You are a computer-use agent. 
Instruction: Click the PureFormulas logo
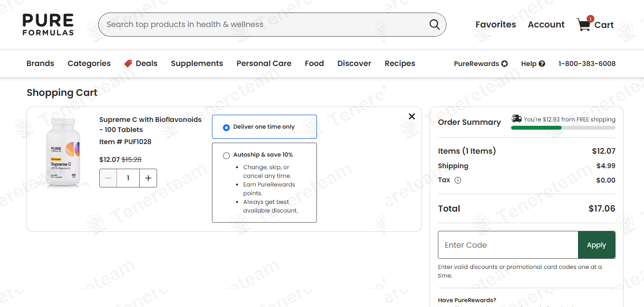pyautogui.click(x=49, y=25)
